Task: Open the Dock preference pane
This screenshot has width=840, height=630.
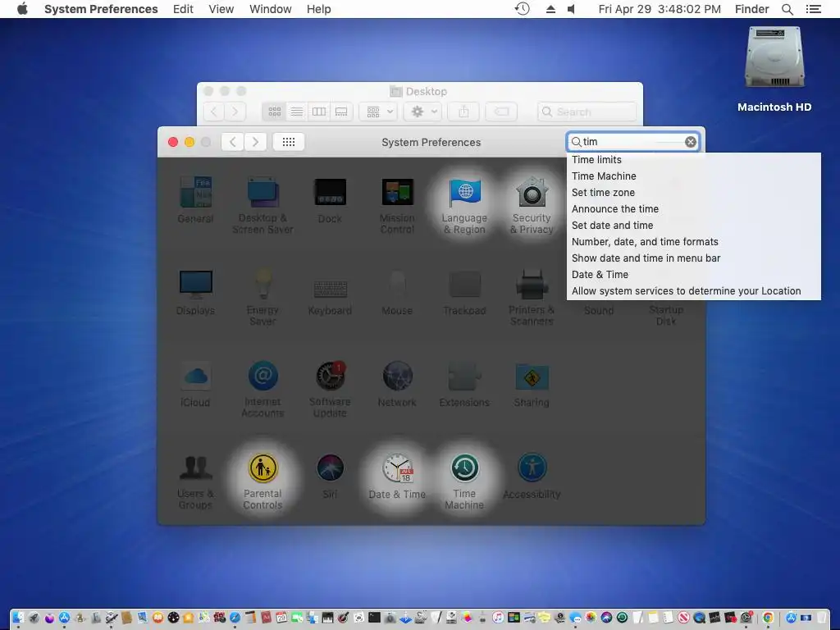Action: (330, 199)
